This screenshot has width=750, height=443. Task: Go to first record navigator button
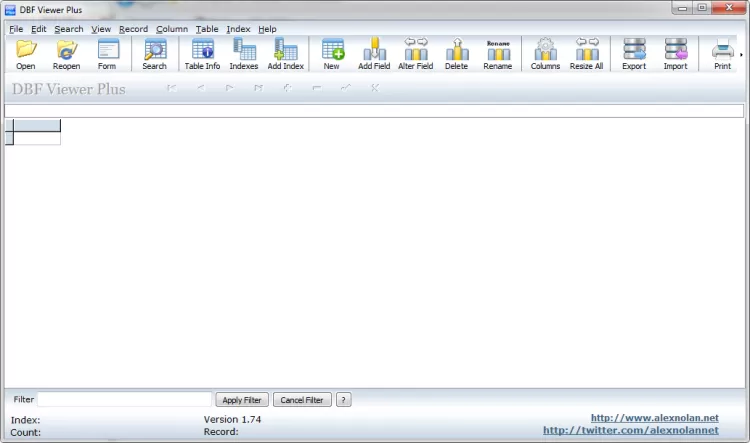click(x=172, y=88)
